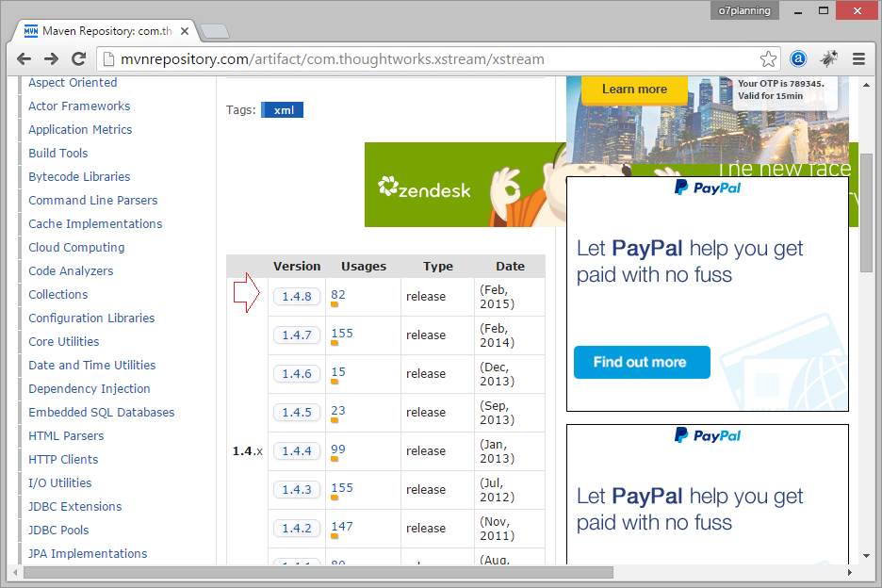View the 82 usages of version 1.4.8
The width and height of the screenshot is (882, 588).
[x=338, y=295]
